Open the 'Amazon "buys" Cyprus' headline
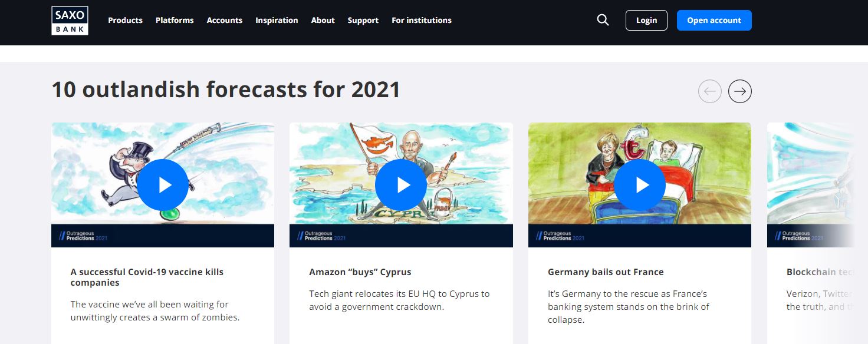Screen dimensions: 868x344 [360, 272]
